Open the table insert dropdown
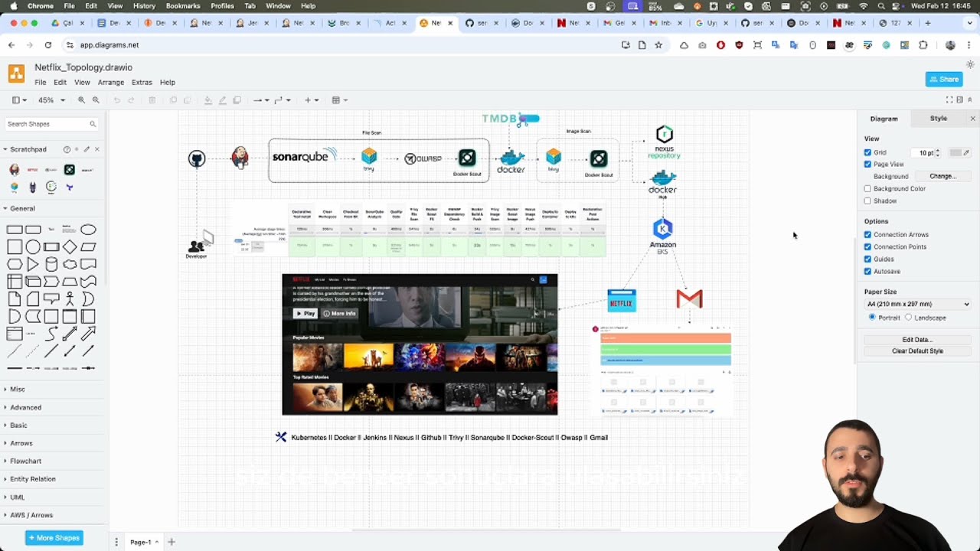 pos(340,100)
